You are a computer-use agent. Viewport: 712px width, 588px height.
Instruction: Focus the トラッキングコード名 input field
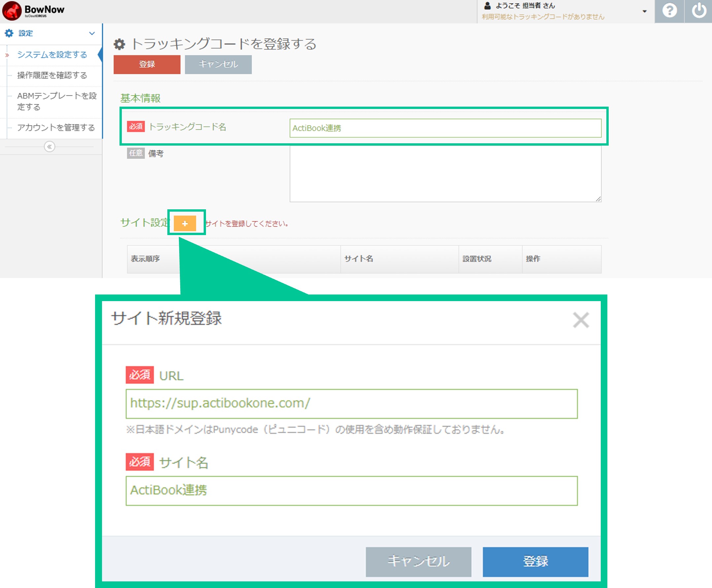(446, 128)
